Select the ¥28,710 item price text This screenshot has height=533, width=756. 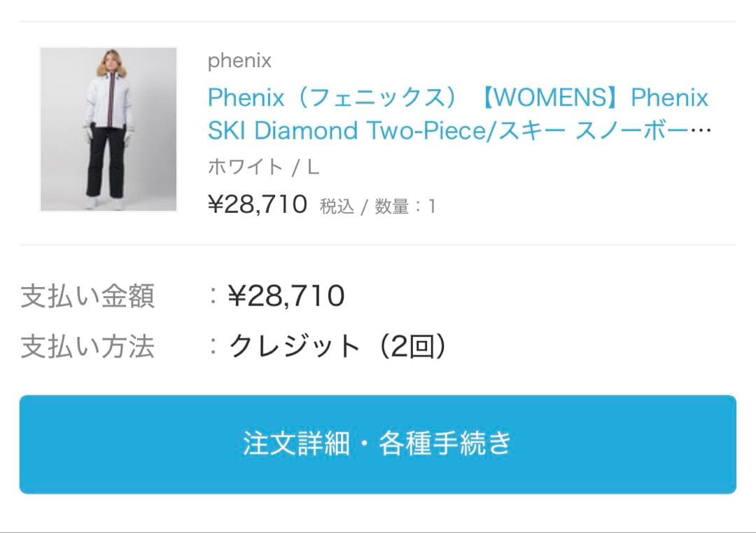(257, 205)
